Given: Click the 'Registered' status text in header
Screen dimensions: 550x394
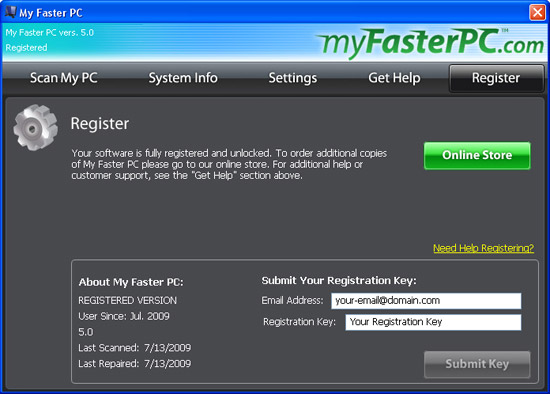Looking at the screenshot, I should pos(26,48).
